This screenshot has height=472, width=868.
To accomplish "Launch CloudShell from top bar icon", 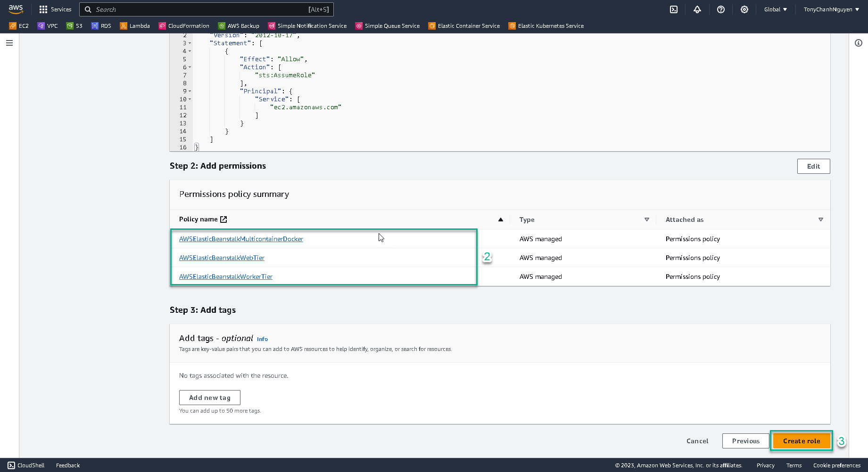I will [x=674, y=9].
